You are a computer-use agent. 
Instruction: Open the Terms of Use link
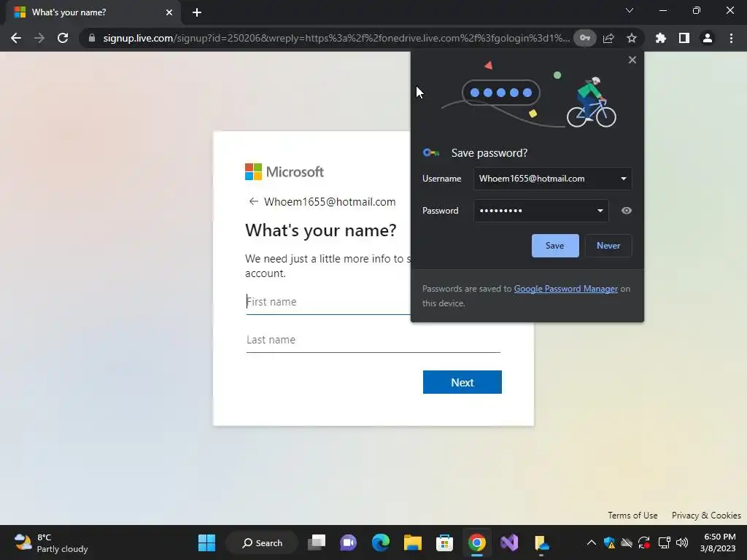pyautogui.click(x=632, y=516)
